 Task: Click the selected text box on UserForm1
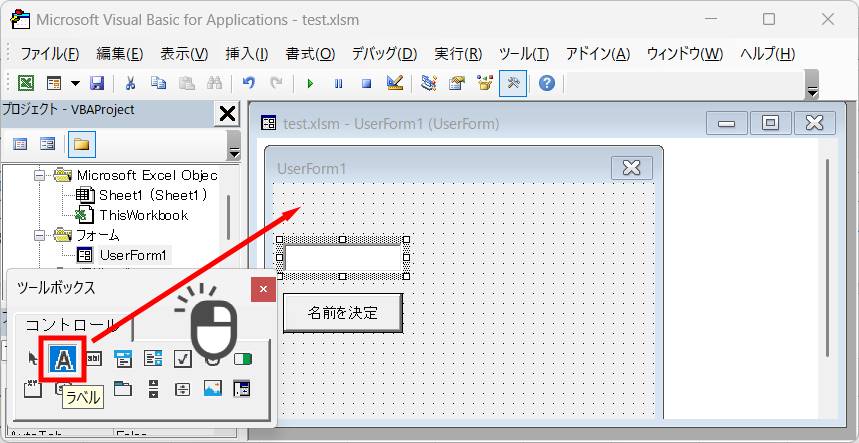(343, 258)
